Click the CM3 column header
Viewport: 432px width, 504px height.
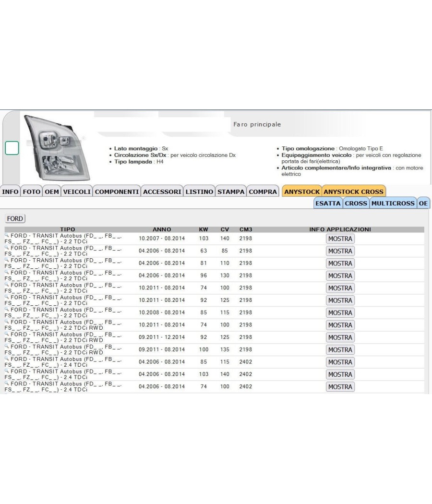tap(246, 229)
